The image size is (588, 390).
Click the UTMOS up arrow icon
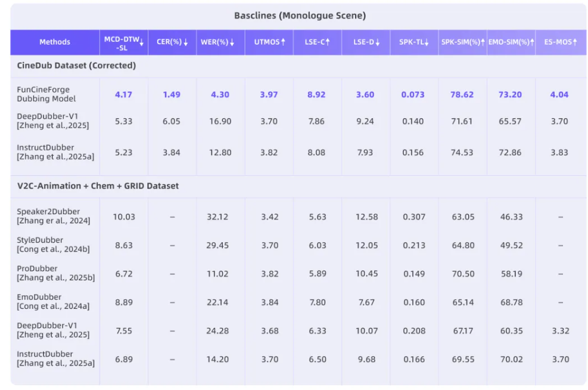tap(283, 42)
